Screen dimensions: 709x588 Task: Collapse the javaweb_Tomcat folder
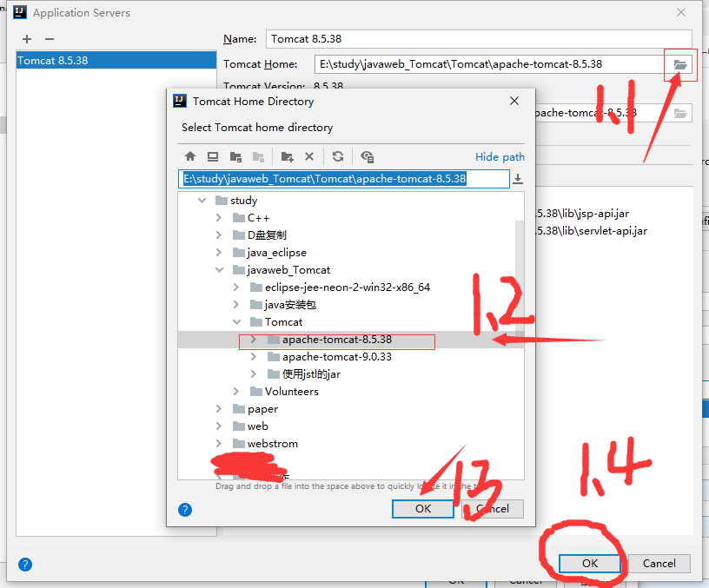click(219, 270)
